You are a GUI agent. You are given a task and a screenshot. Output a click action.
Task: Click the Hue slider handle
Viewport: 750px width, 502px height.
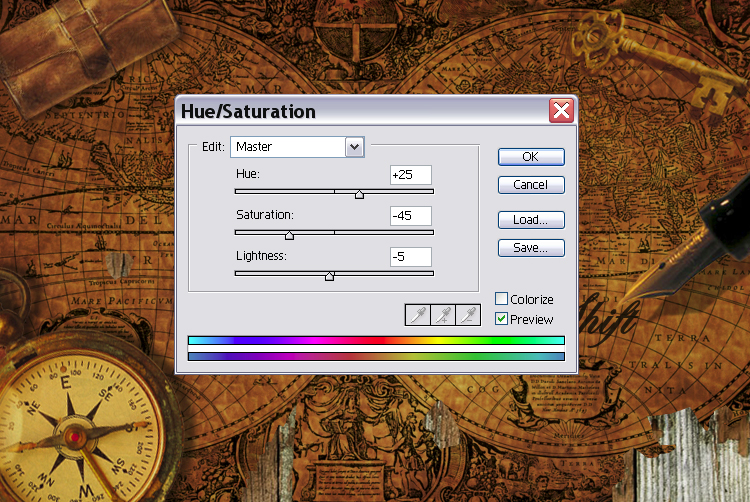[x=359, y=194]
